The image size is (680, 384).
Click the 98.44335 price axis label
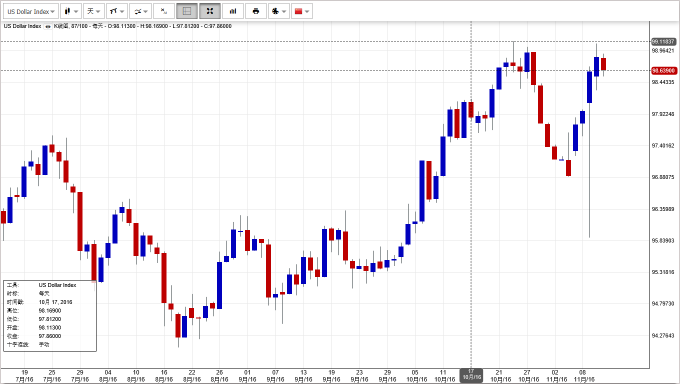(663, 82)
